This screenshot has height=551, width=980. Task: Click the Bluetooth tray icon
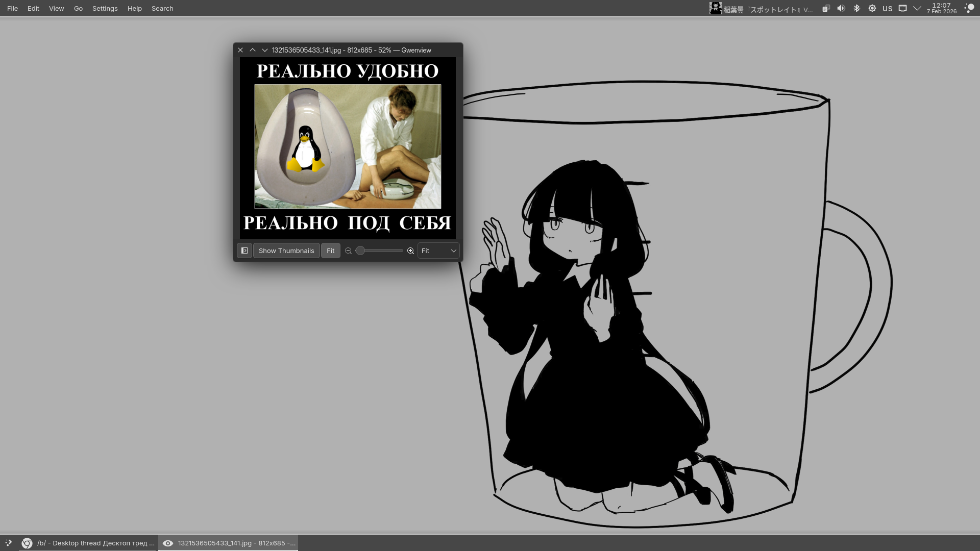coord(856,8)
